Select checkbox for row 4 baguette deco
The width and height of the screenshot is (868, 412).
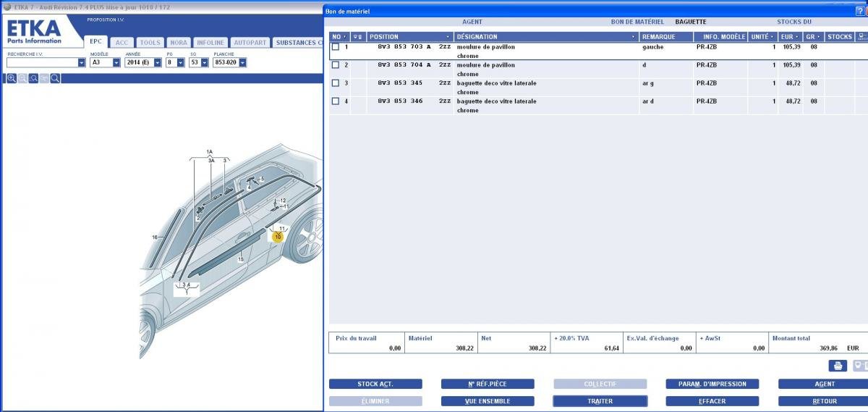(336, 101)
